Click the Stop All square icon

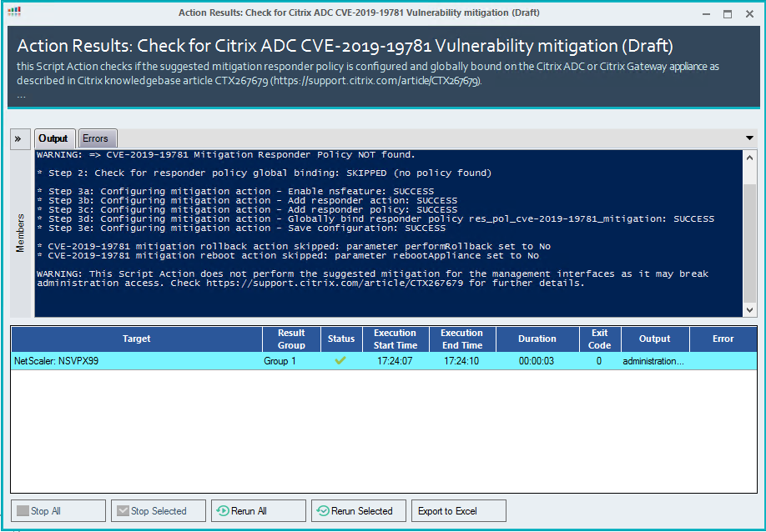tap(23, 510)
